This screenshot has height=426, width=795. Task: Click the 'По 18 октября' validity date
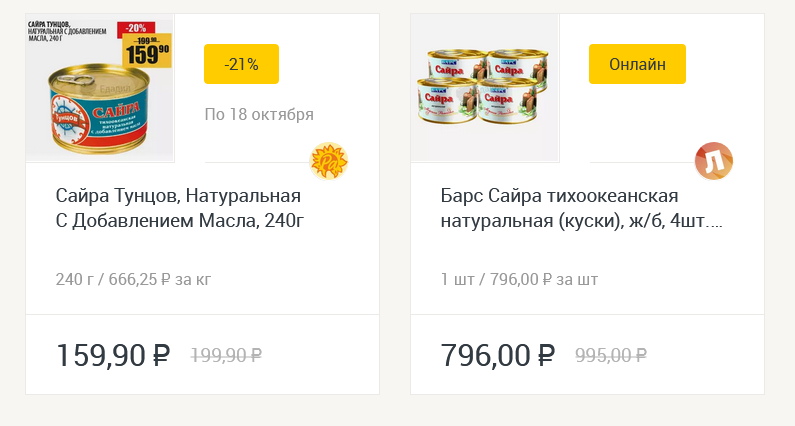[259, 114]
